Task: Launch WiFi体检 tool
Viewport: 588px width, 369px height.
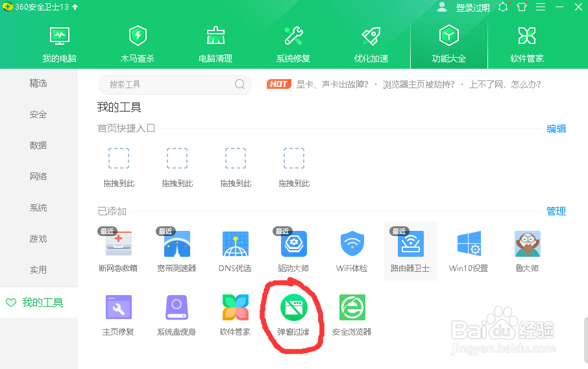Action: coord(352,252)
